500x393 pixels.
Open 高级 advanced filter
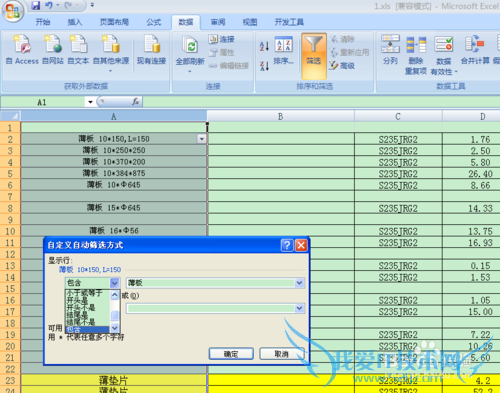[x=342, y=66]
